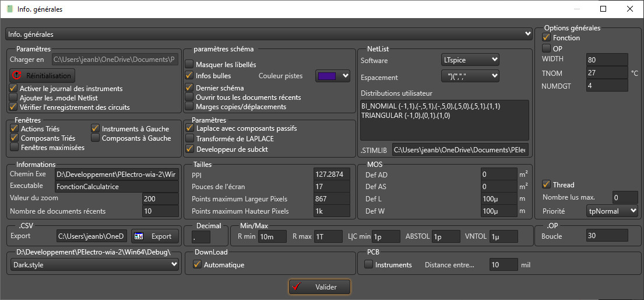The image size is (644, 300).
Task: Uncheck the Thread checkbox
Action: pos(547,185)
